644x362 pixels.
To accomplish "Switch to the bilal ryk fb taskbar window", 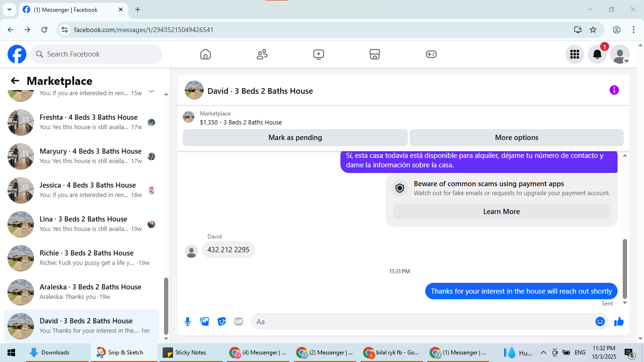I will [x=392, y=353].
